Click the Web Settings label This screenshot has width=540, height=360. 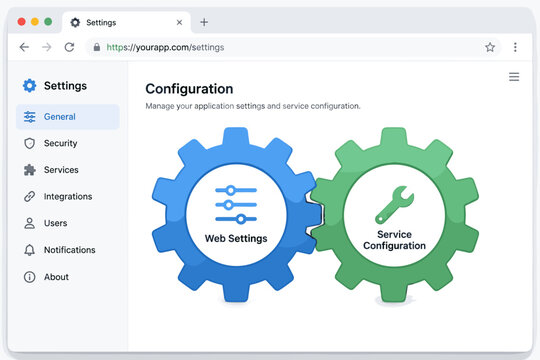(236, 238)
